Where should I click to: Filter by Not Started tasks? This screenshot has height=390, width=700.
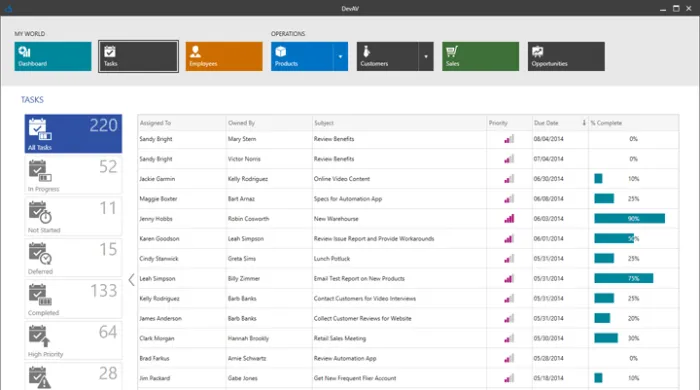[73, 216]
